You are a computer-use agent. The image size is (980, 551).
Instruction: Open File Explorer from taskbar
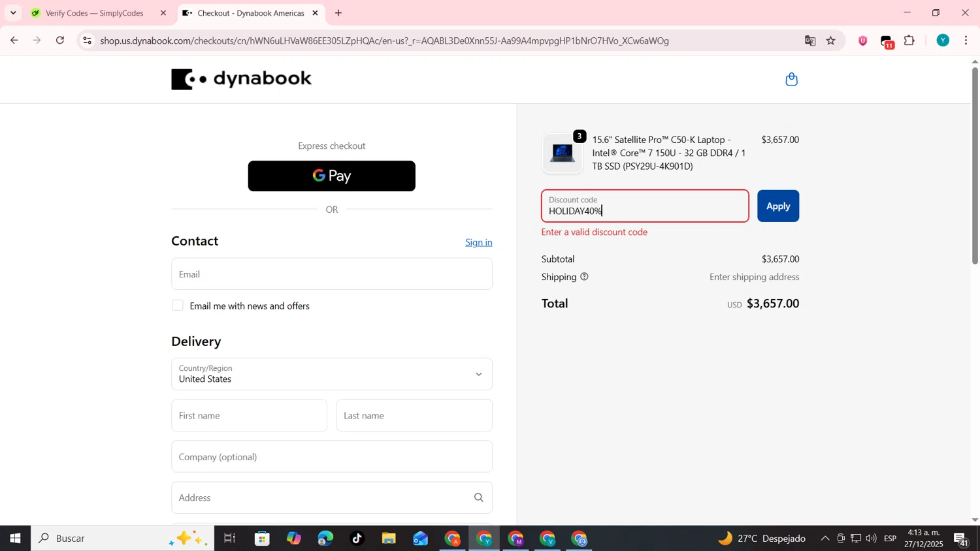pos(389,539)
